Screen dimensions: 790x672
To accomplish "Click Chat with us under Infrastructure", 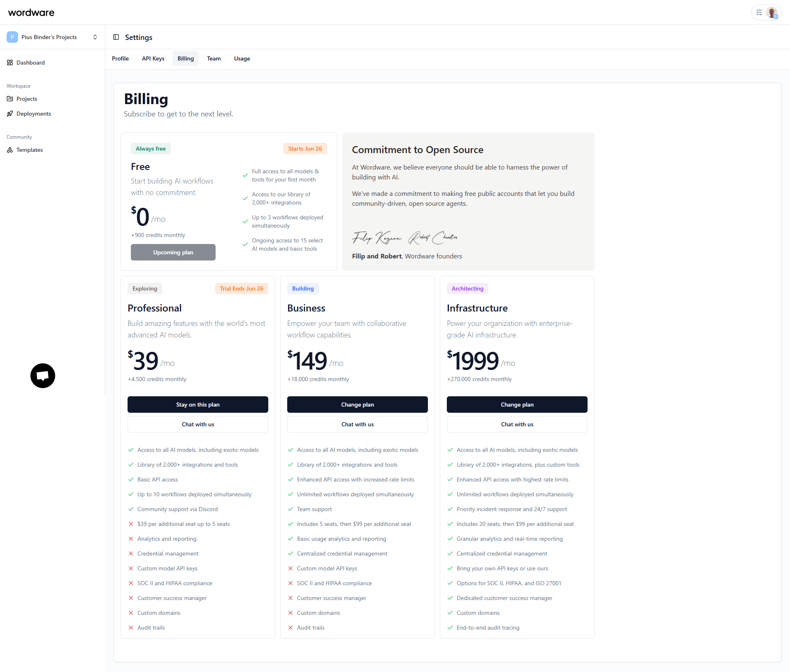I will (517, 424).
